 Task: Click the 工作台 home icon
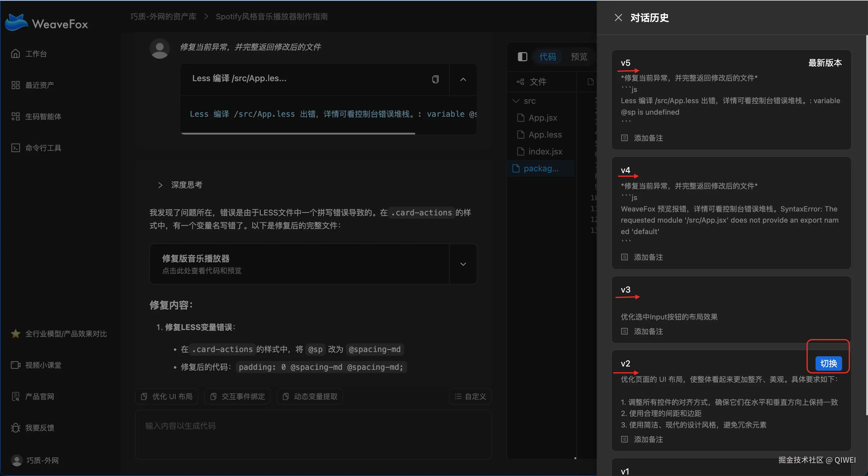pos(15,54)
